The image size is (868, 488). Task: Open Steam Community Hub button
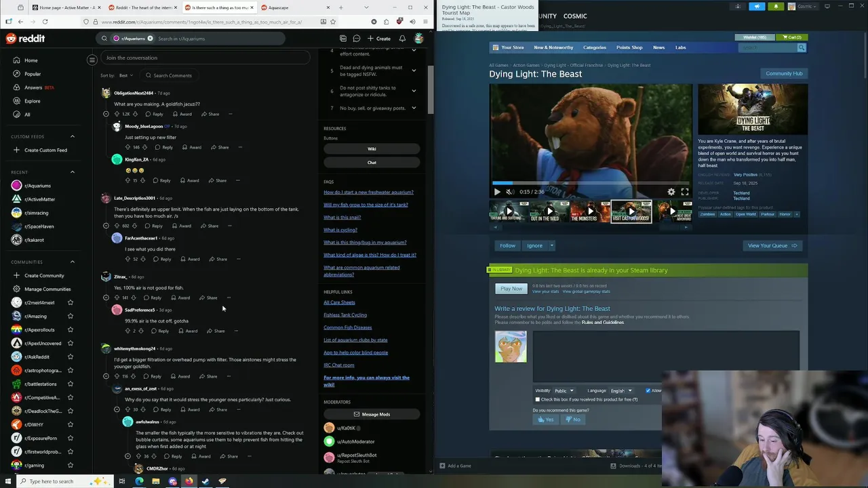click(x=784, y=73)
